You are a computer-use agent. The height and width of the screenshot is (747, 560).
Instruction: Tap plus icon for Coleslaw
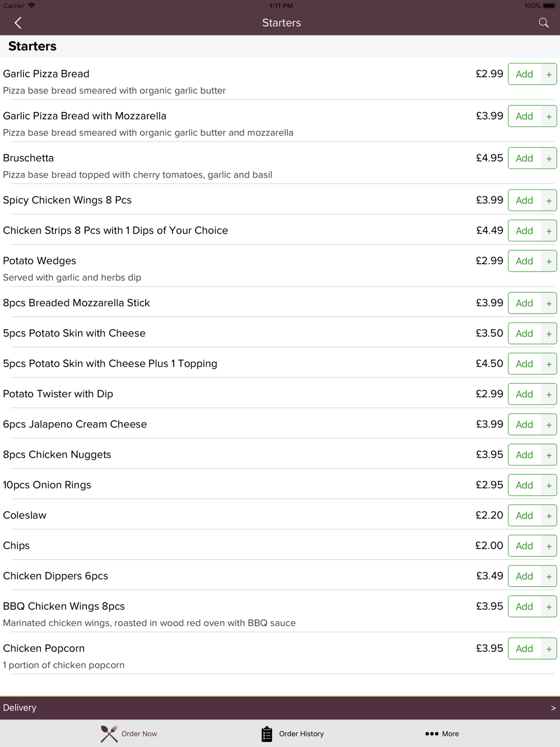coord(549,516)
